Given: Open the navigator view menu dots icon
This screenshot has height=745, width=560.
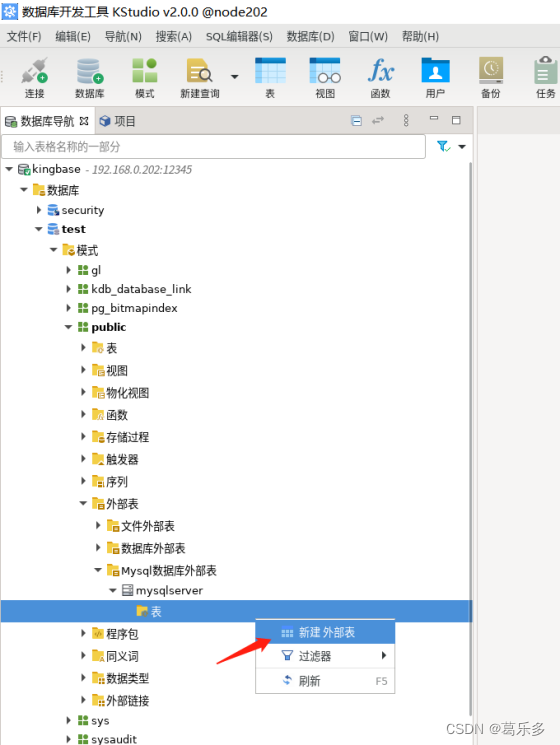Looking at the screenshot, I should coord(406,120).
